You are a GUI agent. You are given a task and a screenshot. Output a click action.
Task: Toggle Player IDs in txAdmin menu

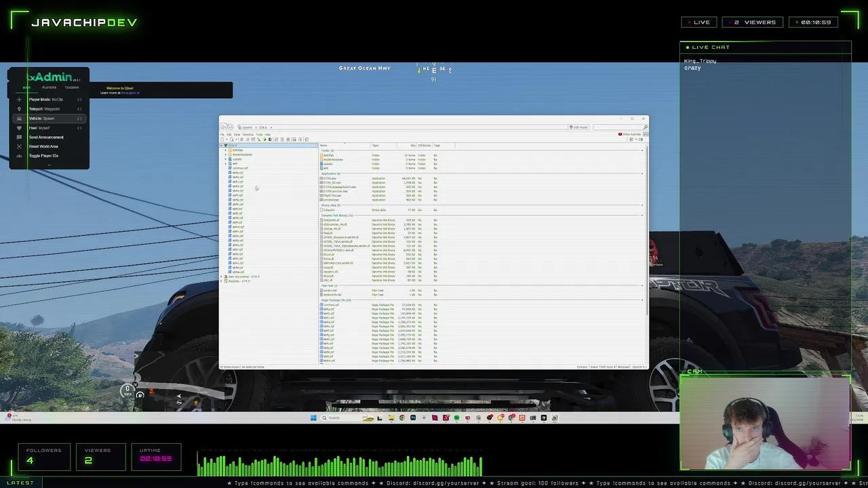point(43,156)
